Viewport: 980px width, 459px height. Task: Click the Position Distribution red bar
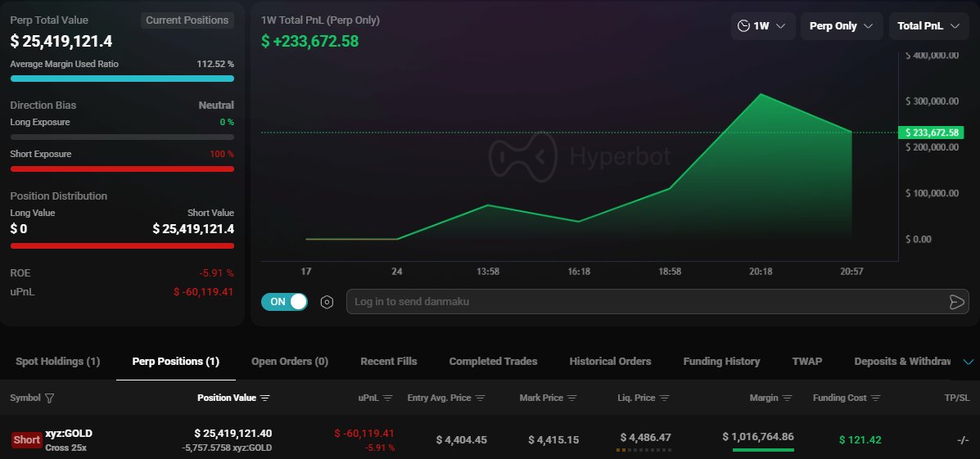point(122,245)
